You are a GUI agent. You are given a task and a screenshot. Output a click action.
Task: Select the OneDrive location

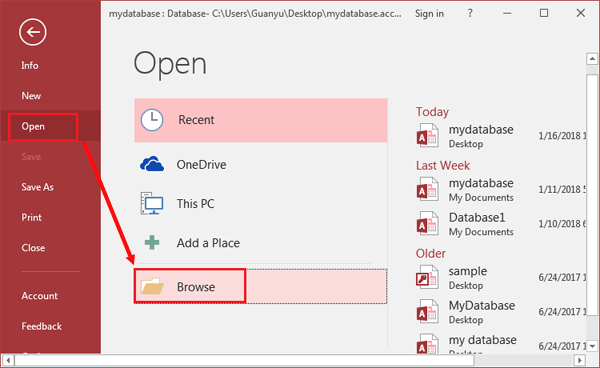(261, 164)
